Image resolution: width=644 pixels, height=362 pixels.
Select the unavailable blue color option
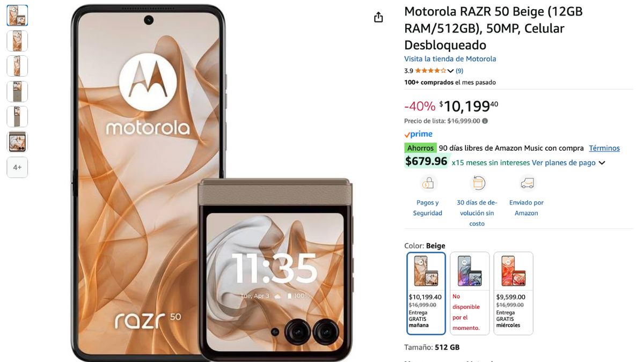tap(470, 293)
